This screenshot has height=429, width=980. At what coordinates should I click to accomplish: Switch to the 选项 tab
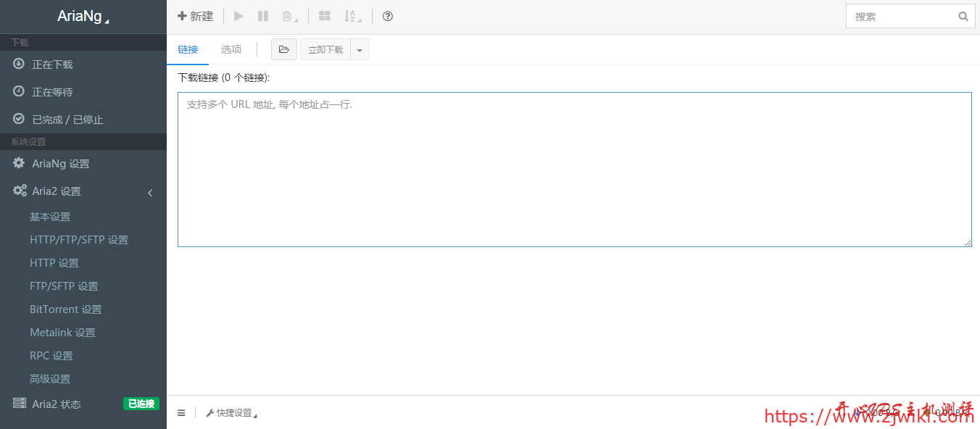point(231,49)
